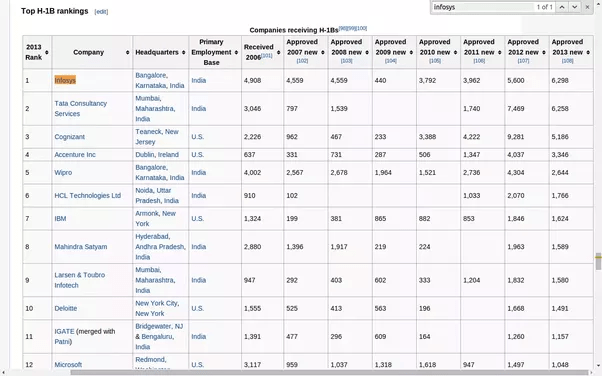The width and height of the screenshot is (602, 376).
Task: Open citation [102] under Approved 2007 new
Action: 302,61
